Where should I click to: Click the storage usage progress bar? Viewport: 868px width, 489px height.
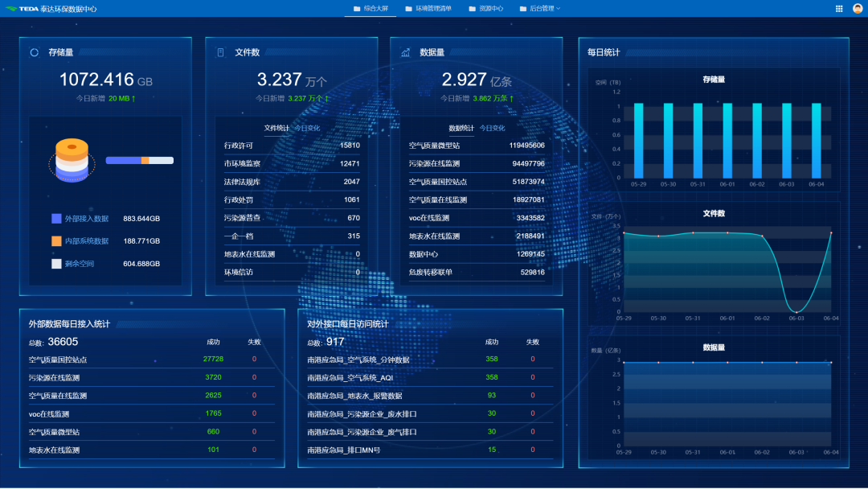tap(139, 160)
